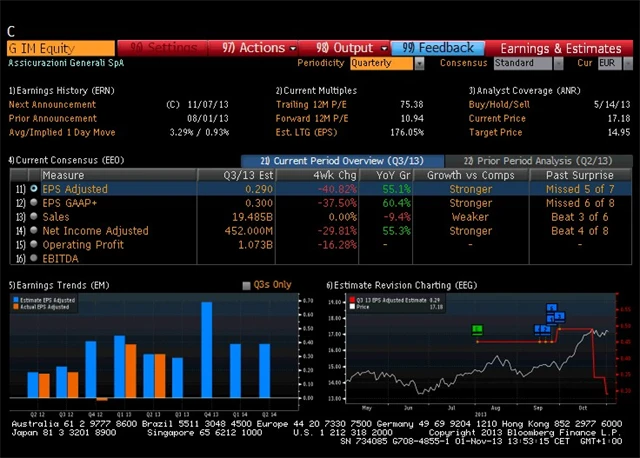The width and height of the screenshot is (640, 458).
Task: Open Earnings History (ERN) section link
Action: (60, 90)
